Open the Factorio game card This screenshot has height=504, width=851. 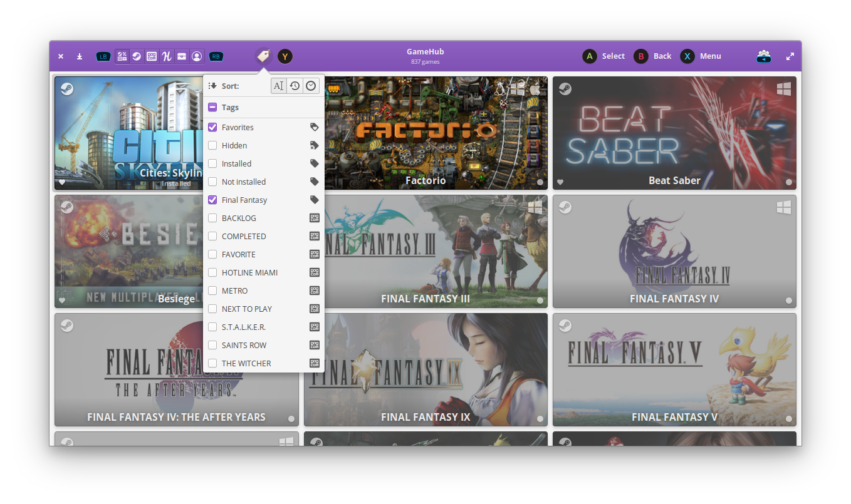[x=425, y=133]
